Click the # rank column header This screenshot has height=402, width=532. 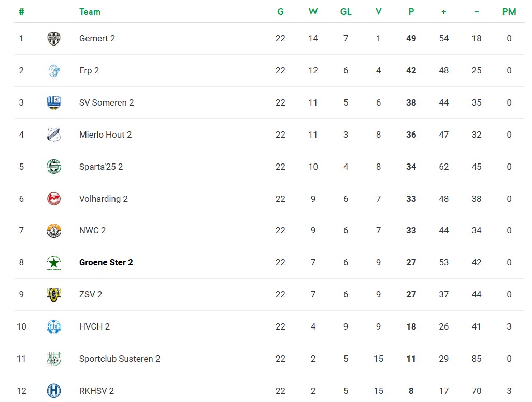pyautogui.click(x=21, y=12)
